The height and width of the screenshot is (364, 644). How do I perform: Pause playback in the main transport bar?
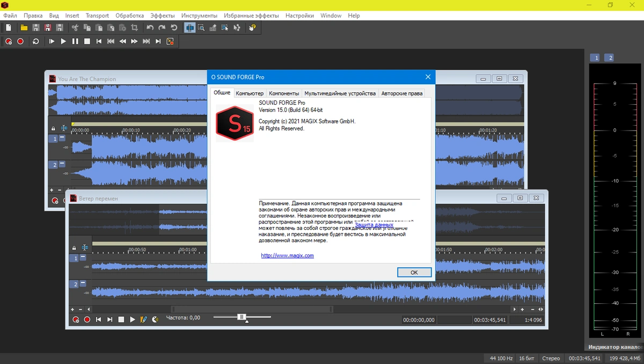pos(75,41)
